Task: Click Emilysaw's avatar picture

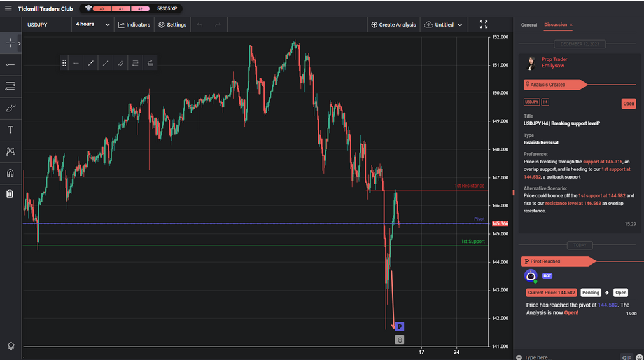Action: (531, 63)
